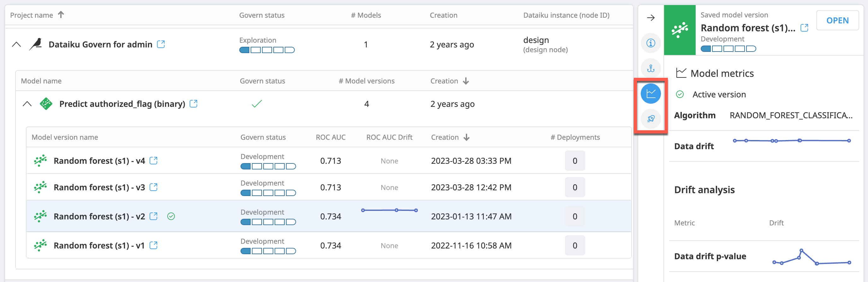This screenshot has height=282, width=868.
Task: Click Random forest v3 algorithm icon
Action: click(40, 187)
